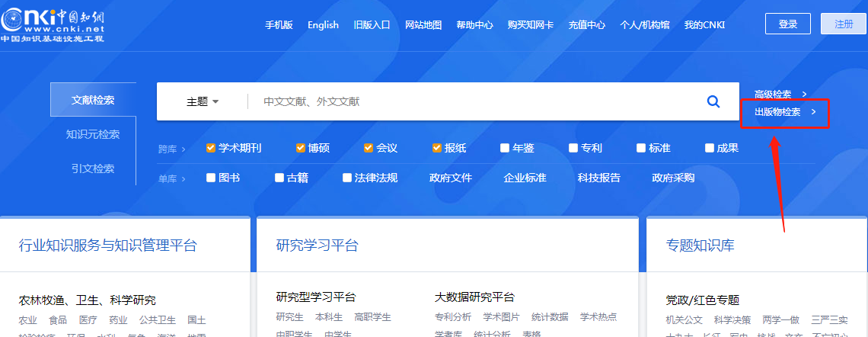Open 两学一做 link
Screen dimensions: 868x337
pos(781,319)
